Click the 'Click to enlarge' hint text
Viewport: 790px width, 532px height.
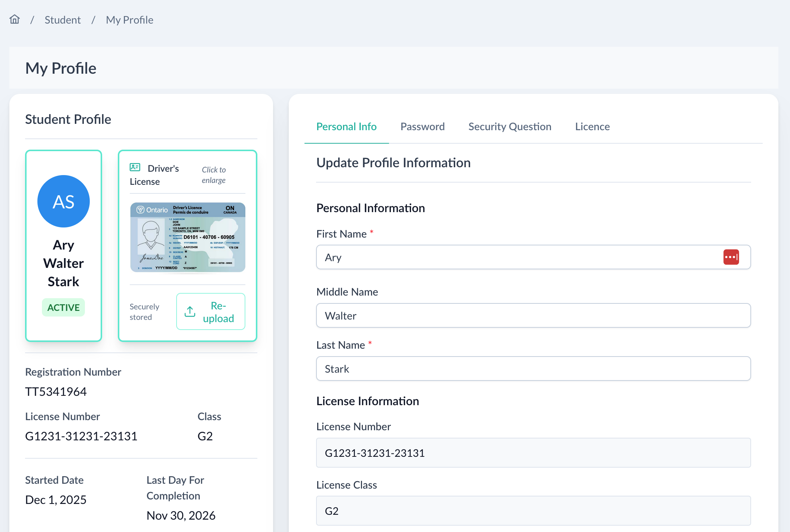(214, 175)
